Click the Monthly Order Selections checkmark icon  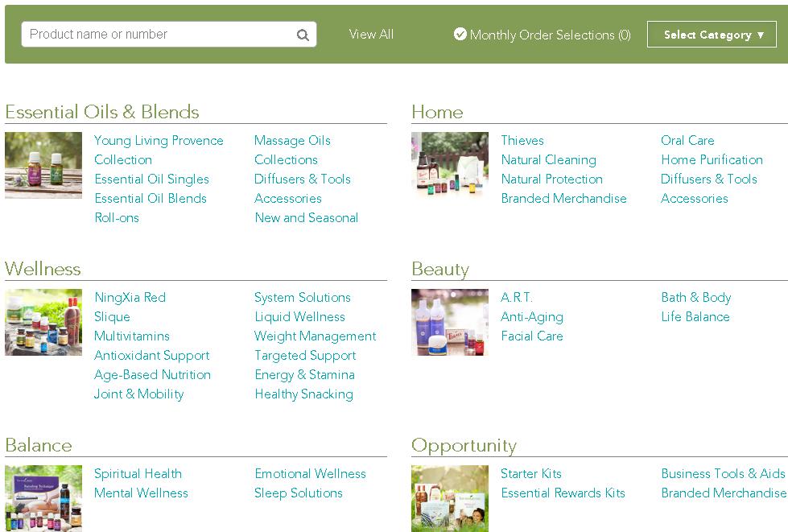tap(460, 34)
